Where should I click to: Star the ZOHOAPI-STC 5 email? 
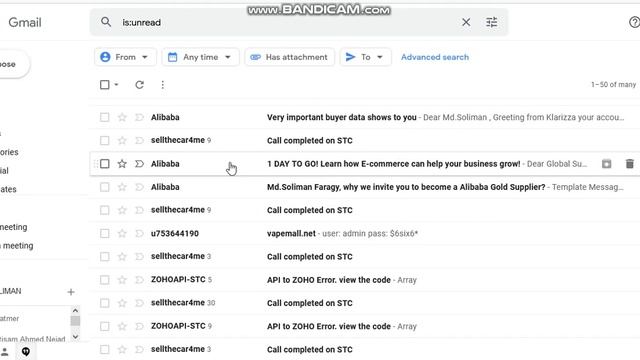tap(122, 280)
